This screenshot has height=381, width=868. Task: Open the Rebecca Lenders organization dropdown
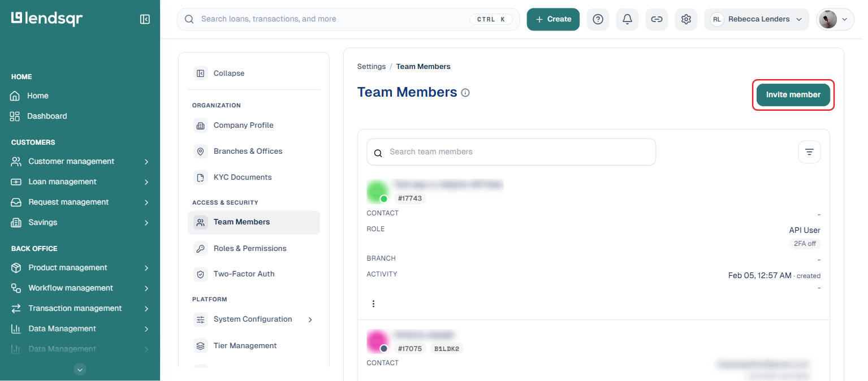coord(757,19)
